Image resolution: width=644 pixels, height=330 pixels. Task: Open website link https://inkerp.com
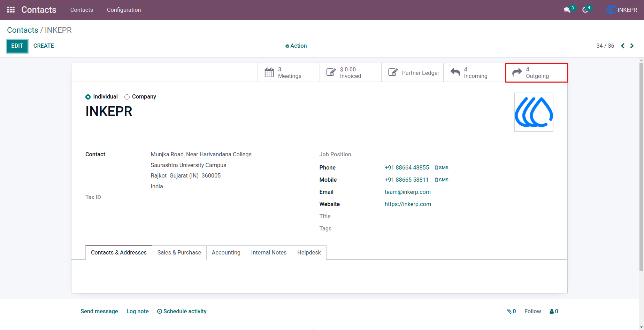click(408, 204)
